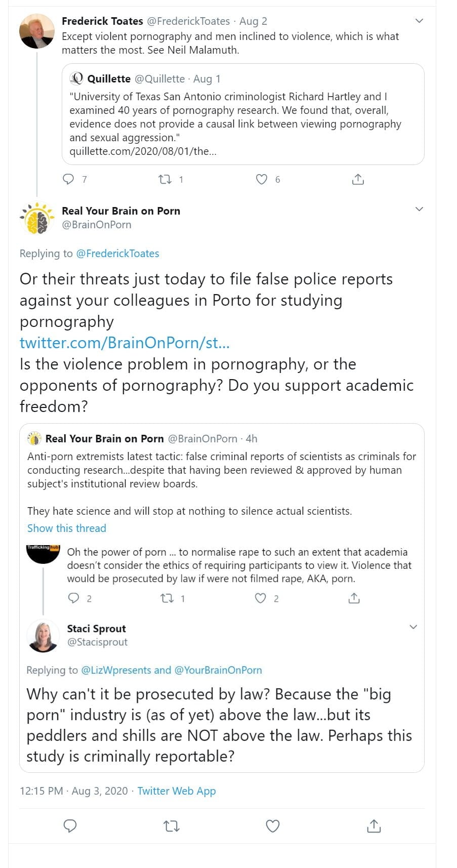View Frederick Toates' profile picture
The width and height of the screenshot is (457, 868).
pos(36,31)
